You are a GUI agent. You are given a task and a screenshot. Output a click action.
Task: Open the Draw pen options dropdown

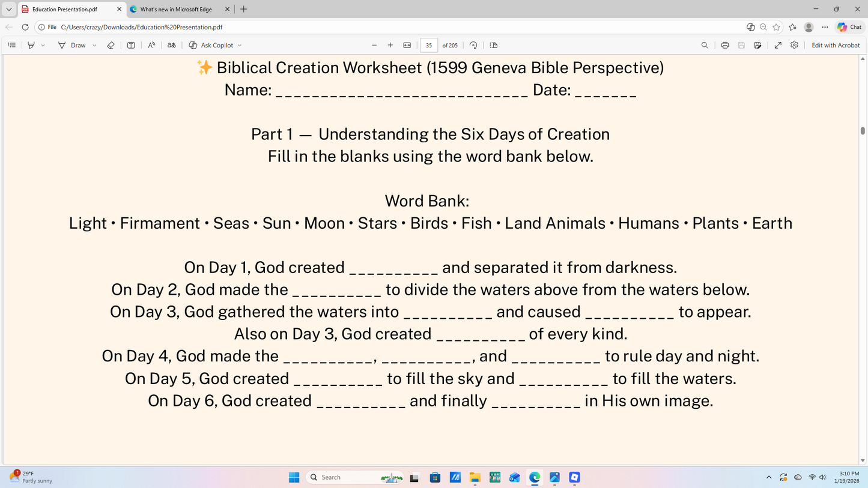tap(94, 45)
